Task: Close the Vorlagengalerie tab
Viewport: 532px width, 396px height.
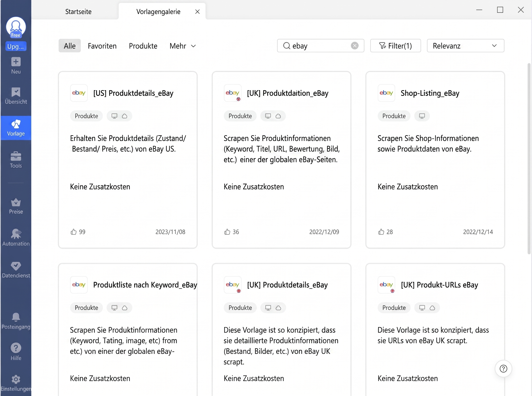Action: tap(198, 12)
